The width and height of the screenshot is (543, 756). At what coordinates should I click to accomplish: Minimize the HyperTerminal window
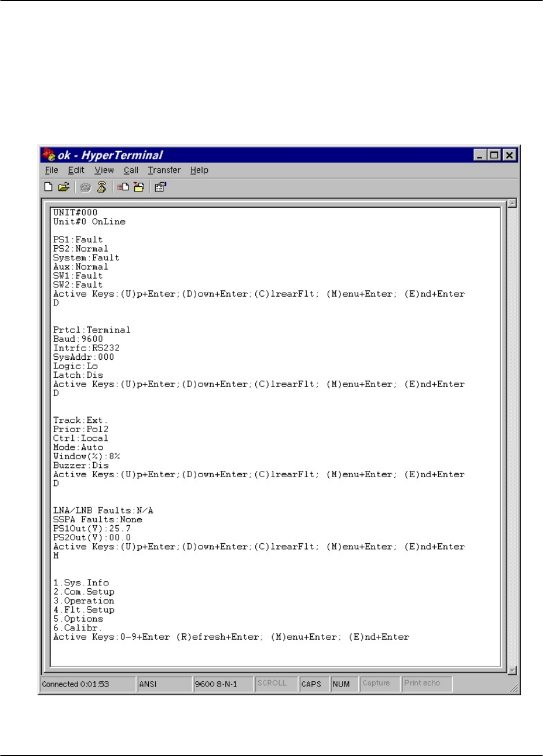[480, 155]
